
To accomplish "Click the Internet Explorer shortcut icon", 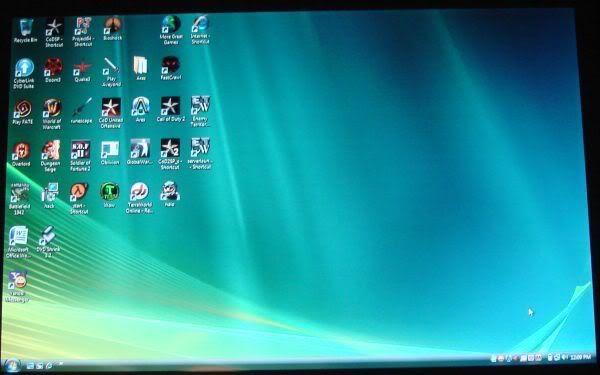I will [x=201, y=29].
